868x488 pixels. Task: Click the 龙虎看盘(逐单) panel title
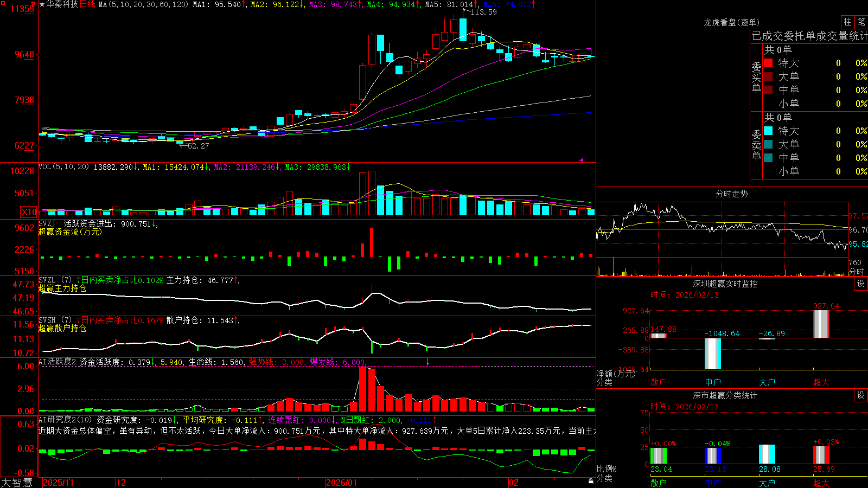pyautogui.click(x=731, y=22)
